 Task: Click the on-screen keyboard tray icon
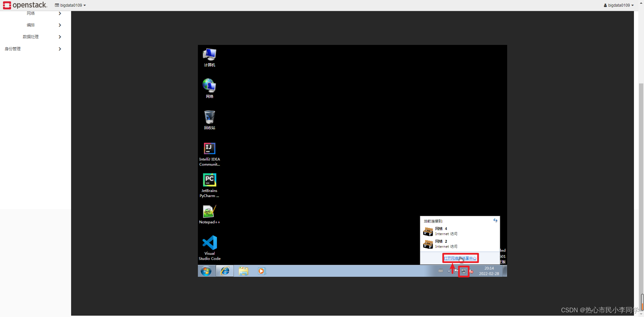pos(441,271)
